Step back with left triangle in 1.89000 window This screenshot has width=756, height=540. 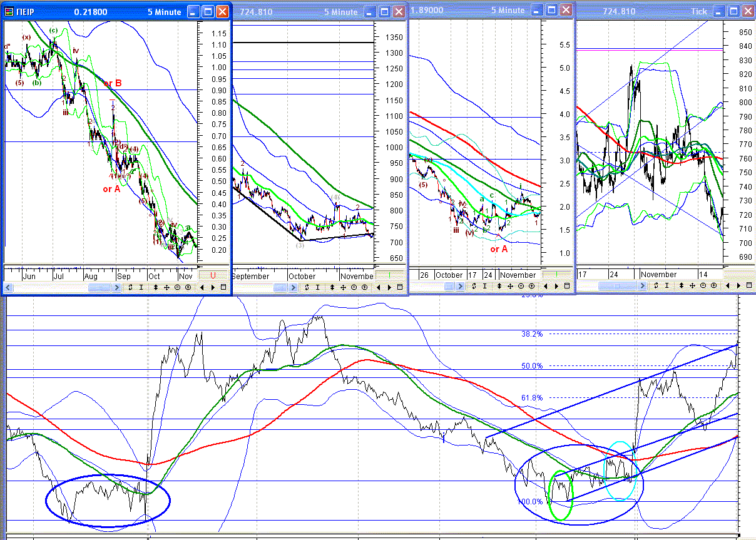tap(546, 286)
